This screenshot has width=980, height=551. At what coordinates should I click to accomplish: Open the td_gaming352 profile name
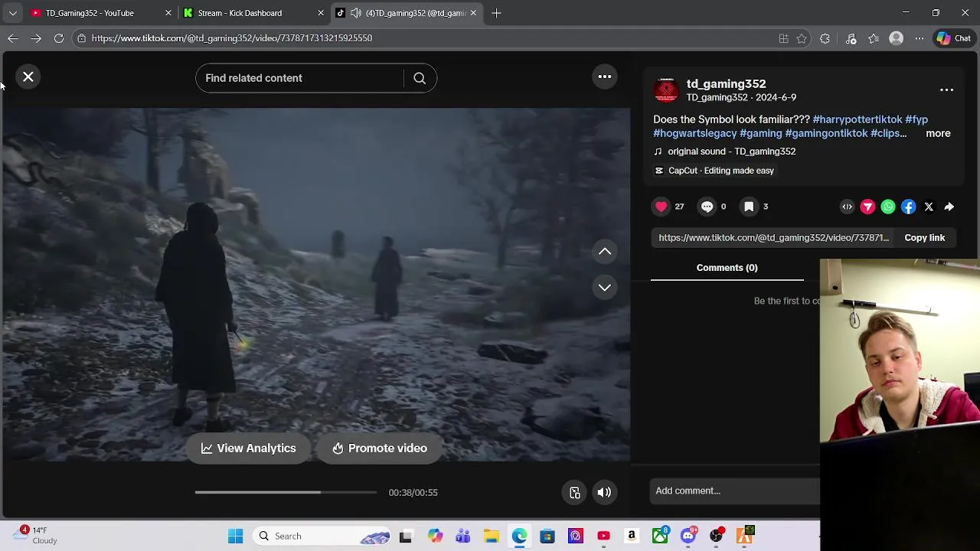[x=726, y=84]
